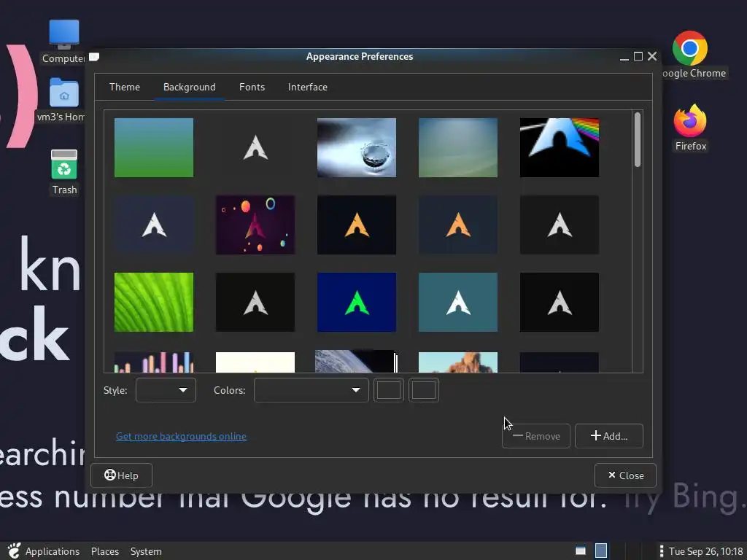Click the panel handle beside the clock
The height and width of the screenshot is (560, 747).
661,551
